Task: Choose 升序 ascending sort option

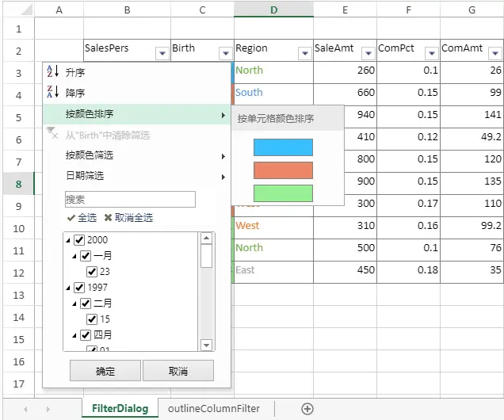Action: [136, 72]
